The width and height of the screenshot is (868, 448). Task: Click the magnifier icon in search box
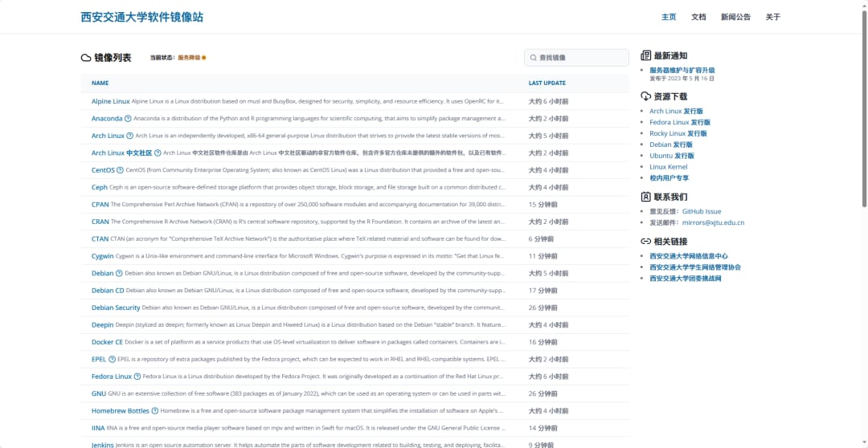coord(534,58)
